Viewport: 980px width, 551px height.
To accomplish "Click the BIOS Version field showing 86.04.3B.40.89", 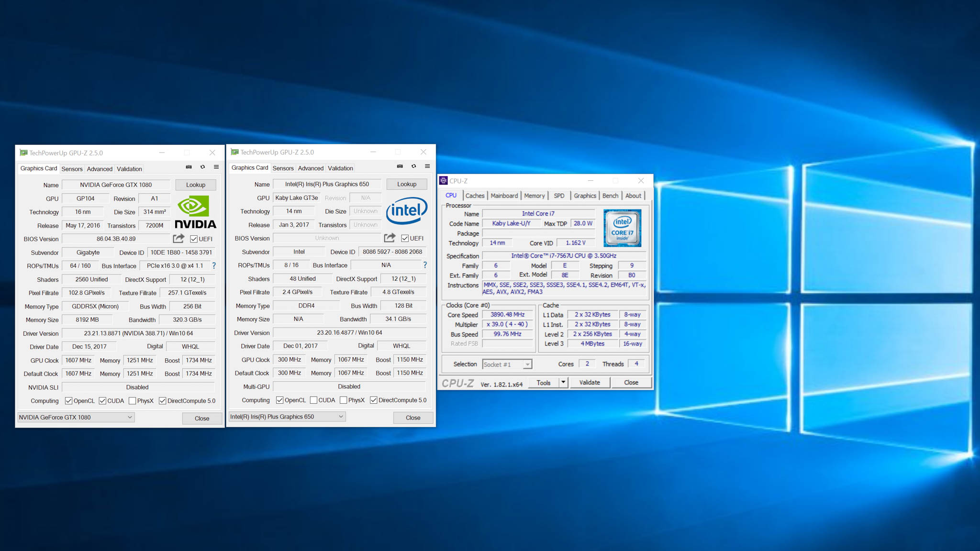I will [116, 239].
